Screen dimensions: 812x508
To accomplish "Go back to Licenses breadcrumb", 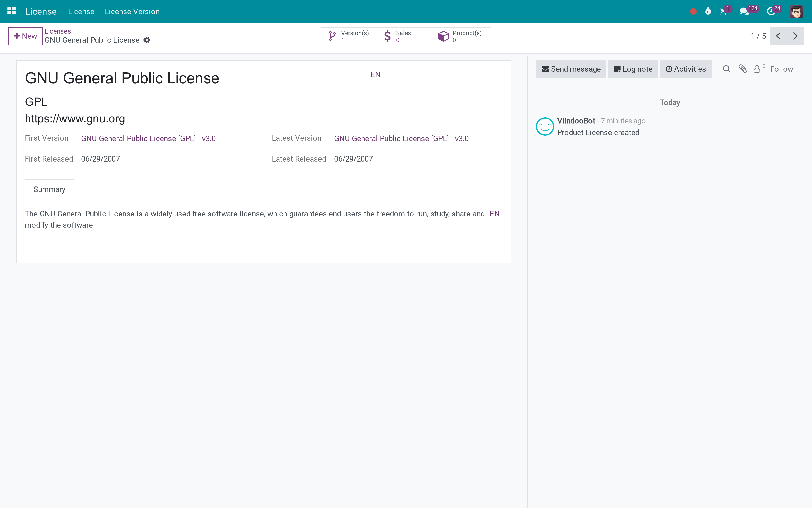I will click(x=58, y=31).
